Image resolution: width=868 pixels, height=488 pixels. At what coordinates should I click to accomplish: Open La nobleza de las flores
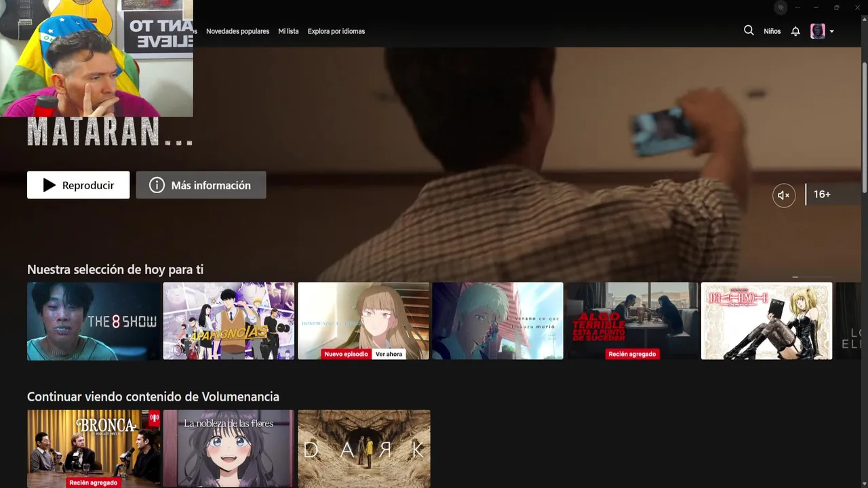tap(229, 449)
